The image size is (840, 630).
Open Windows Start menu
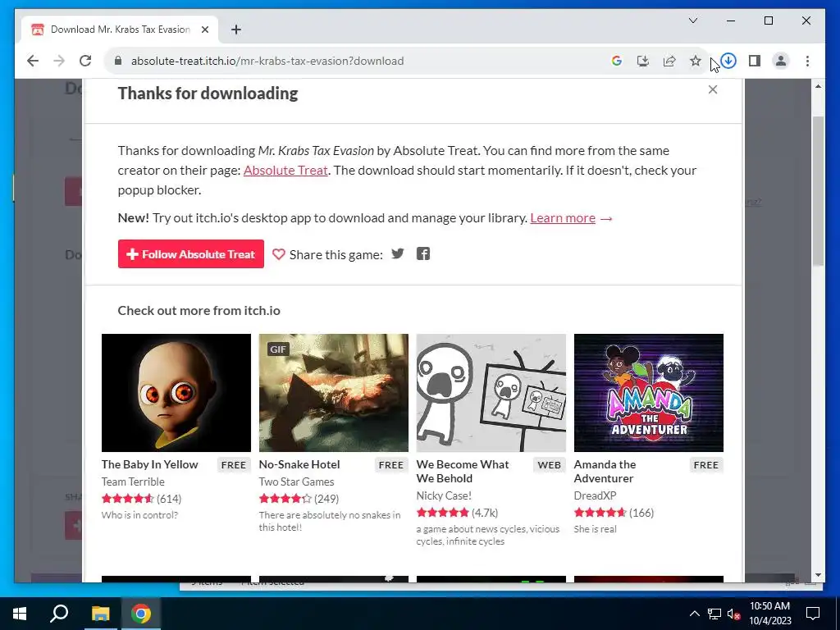[x=20, y=614]
